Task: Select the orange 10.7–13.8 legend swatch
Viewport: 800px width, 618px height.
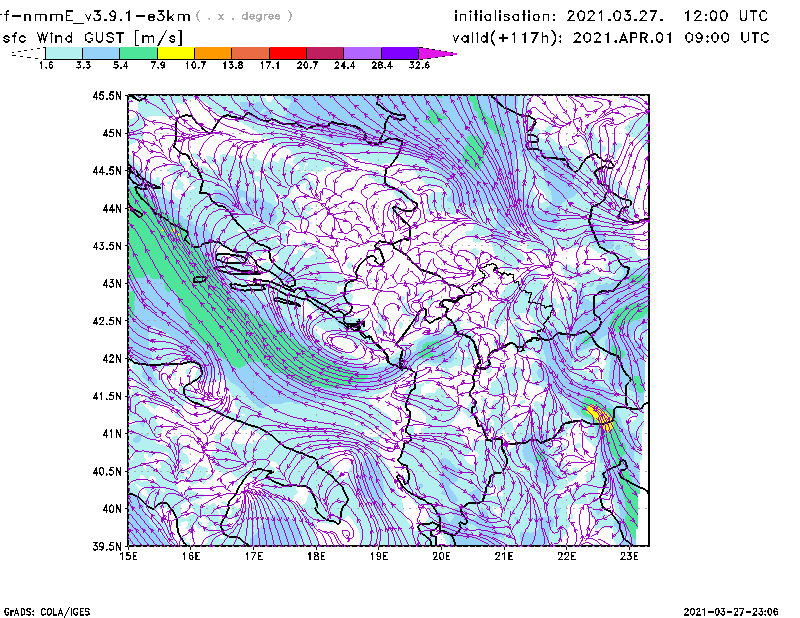Action: point(213,53)
